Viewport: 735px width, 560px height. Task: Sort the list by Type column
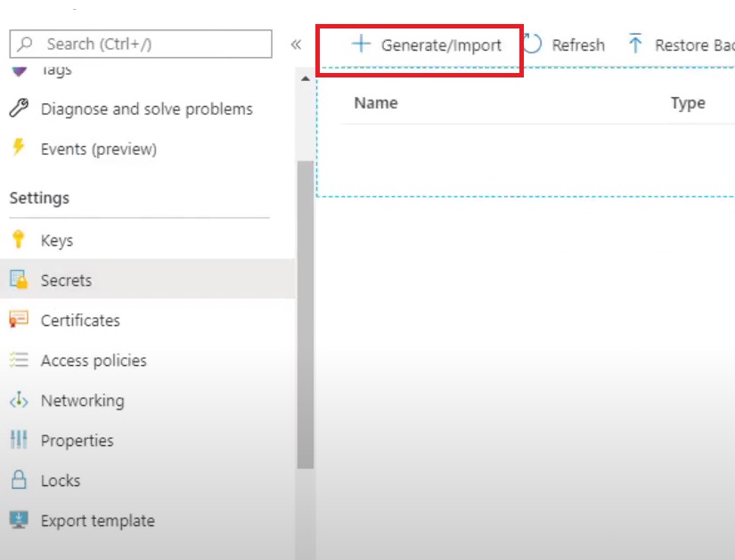pos(688,102)
